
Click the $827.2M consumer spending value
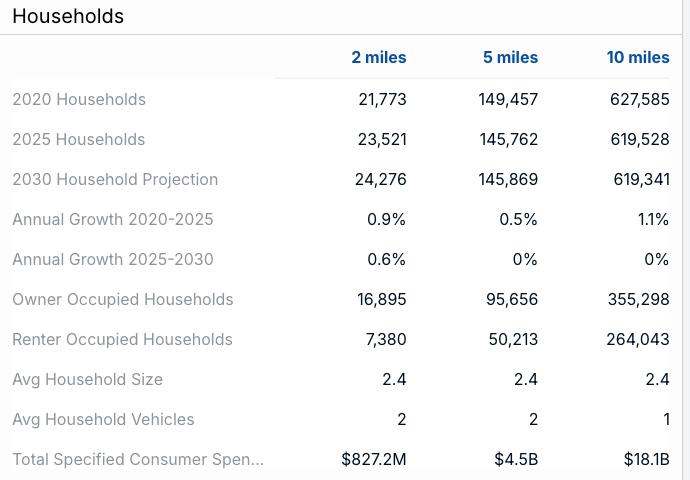pyautogui.click(x=374, y=460)
